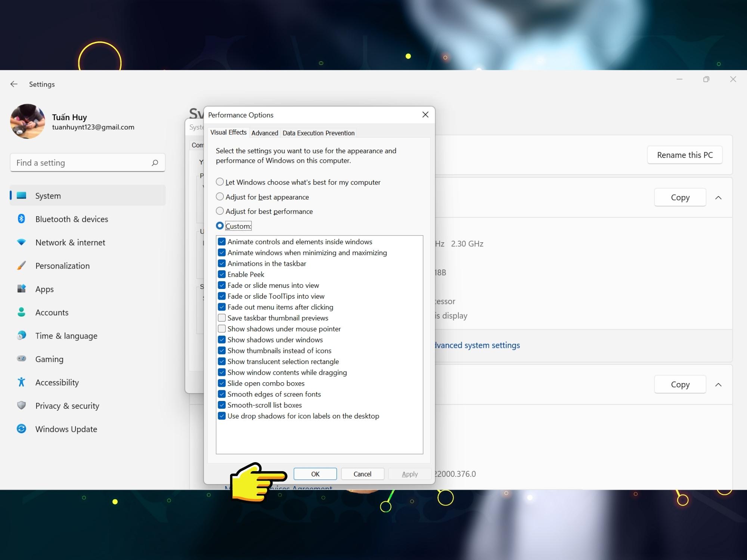Image resolution: width=747 pixels, height=560 pixels.
Task: Uncheck Show shadows under windows
Action: (x=222, y=339)
